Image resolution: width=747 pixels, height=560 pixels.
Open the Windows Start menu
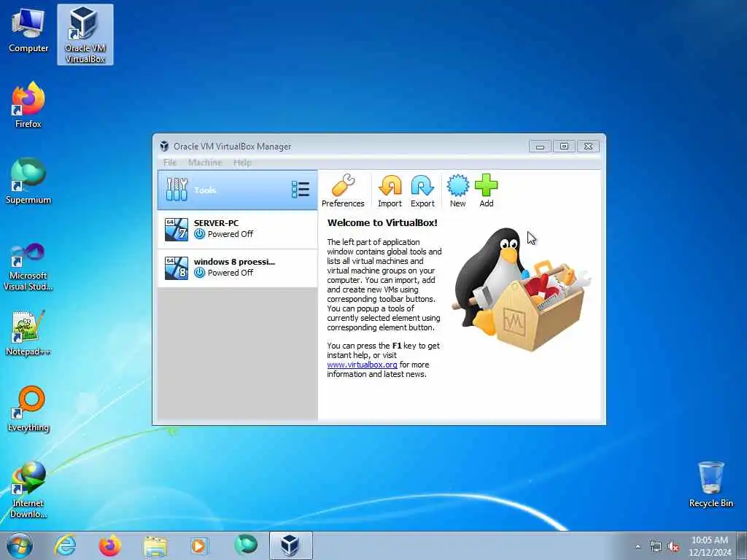pos(20,545)
